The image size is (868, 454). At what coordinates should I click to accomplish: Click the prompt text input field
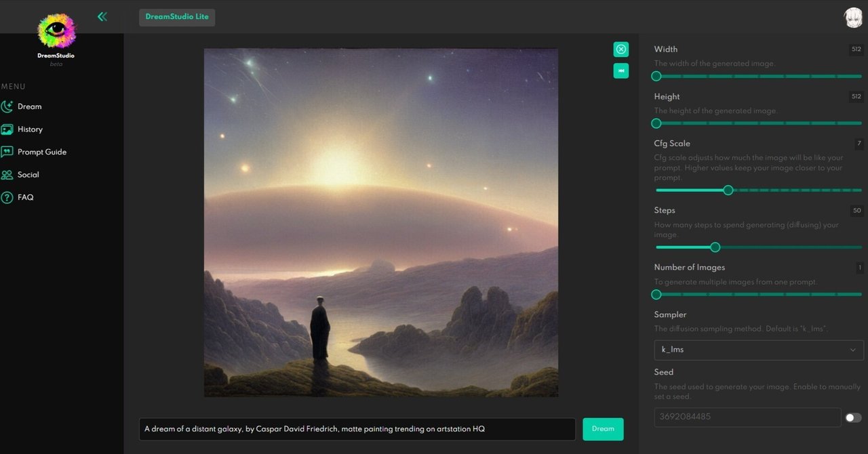[x=357, y=429]
